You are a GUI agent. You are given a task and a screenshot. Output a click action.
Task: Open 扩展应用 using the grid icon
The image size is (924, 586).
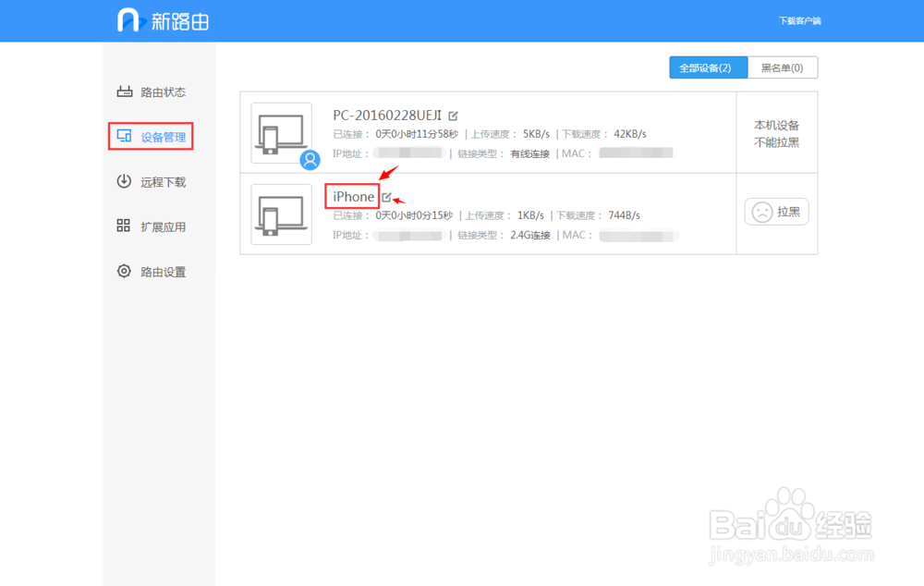point(124,226)
